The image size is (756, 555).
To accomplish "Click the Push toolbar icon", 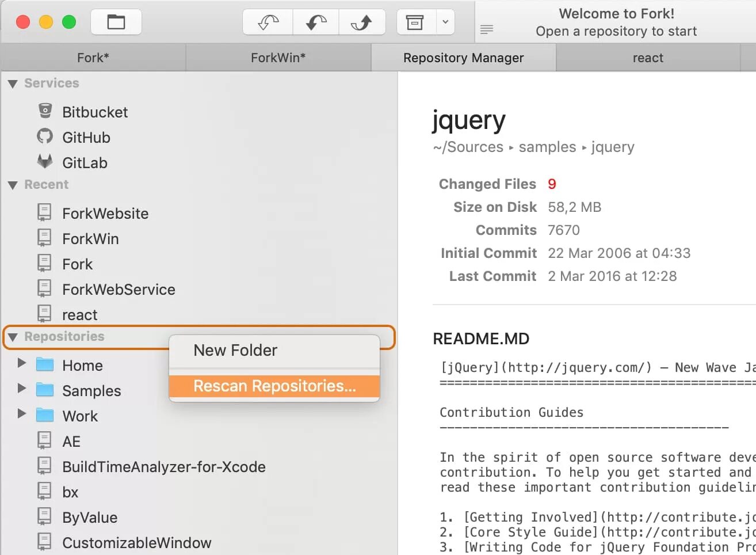I will tap(362, 22).
